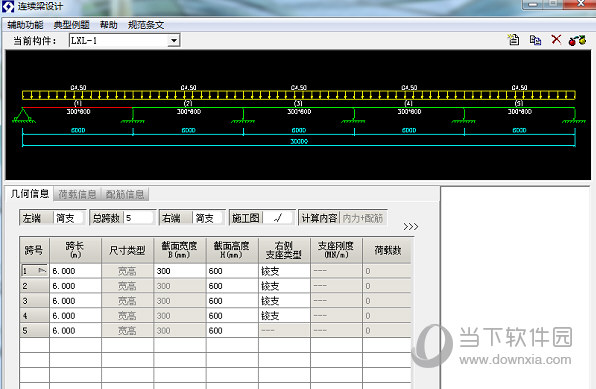Open the 规范条文 menu

tap(146, 25)
